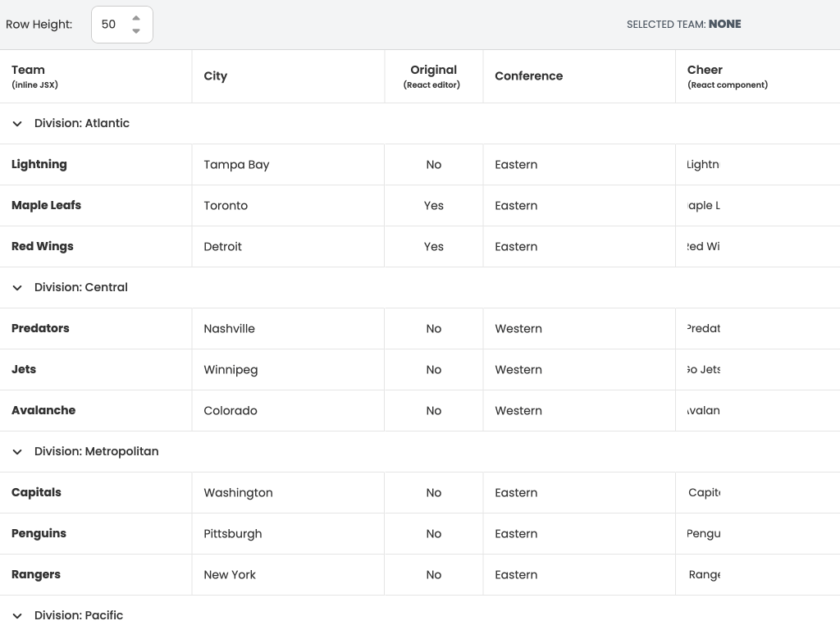Decrease row height with down arrow

coord(136,31)
